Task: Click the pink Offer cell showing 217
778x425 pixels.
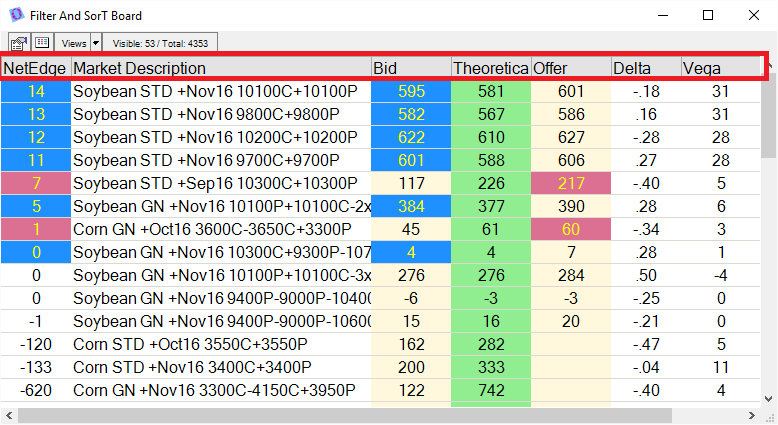Action: 571,183
